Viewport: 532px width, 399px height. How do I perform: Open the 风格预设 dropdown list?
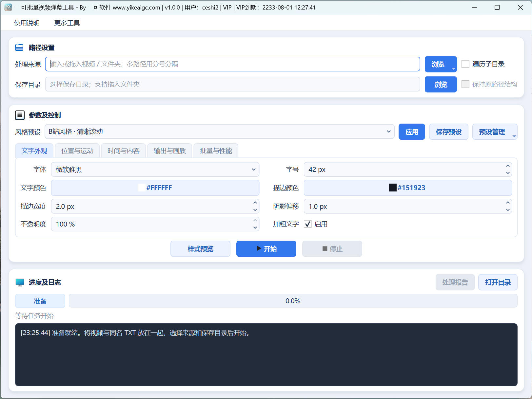click(219, 131)
